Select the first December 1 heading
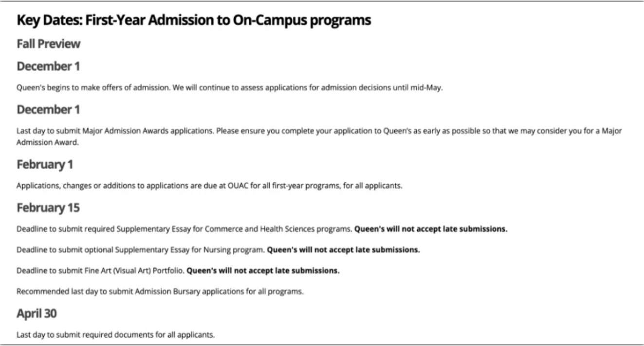This screenshot has height=346, width=644. (x=48, y=66)
